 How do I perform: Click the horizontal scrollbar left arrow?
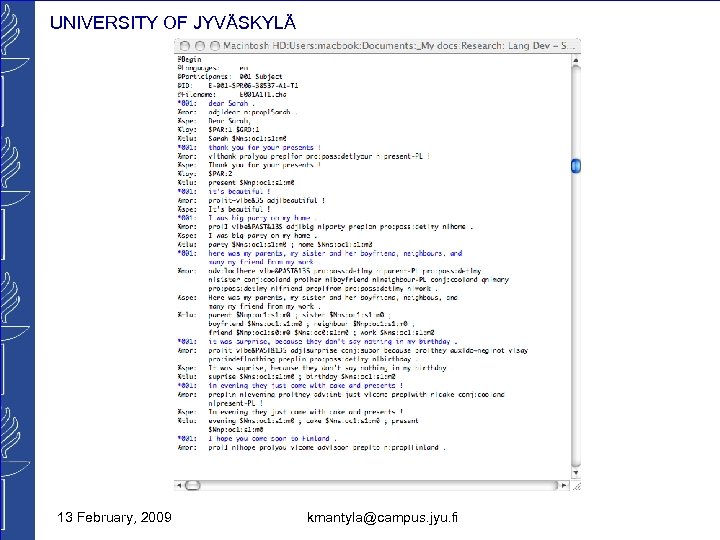tap(179, 485)
